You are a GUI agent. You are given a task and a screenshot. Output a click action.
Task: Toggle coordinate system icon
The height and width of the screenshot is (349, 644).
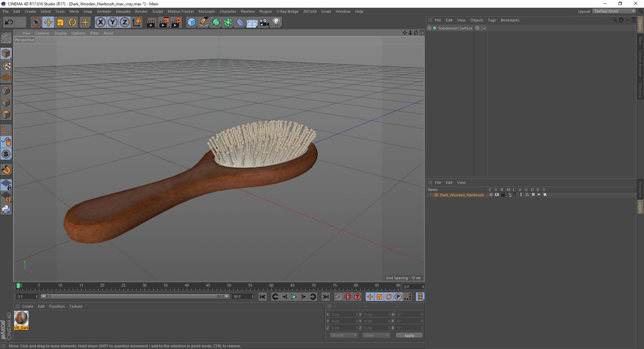[137, 22]
